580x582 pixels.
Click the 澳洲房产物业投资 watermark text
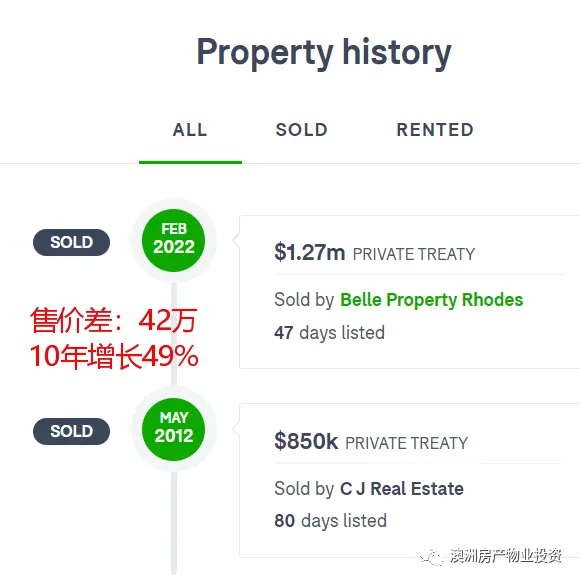click(x=506, y=556)
